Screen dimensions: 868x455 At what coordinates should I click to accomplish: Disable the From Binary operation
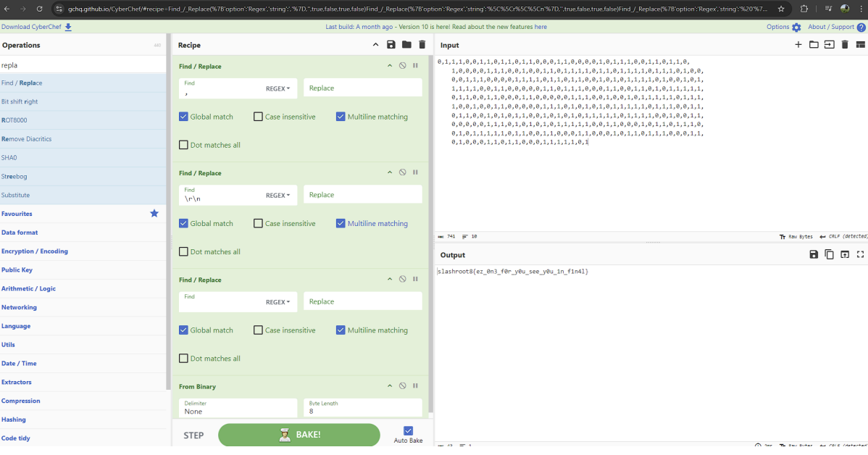pos(402,386)
